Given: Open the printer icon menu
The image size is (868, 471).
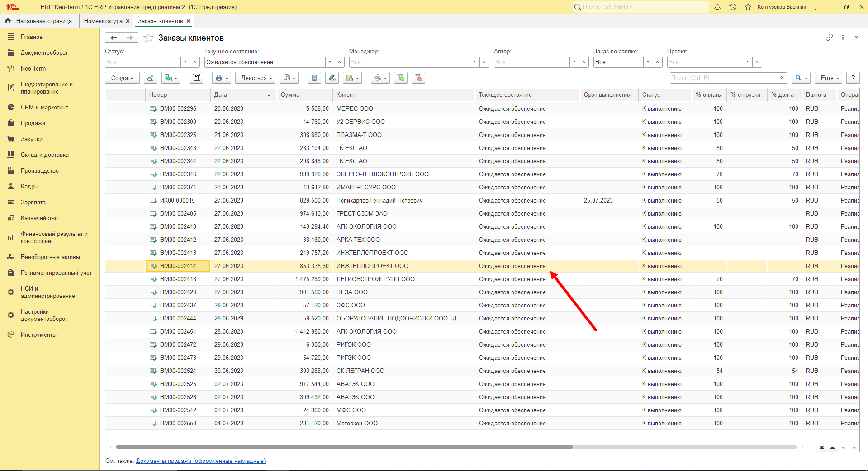Looking at the screenshot, I should click(222, 78).
